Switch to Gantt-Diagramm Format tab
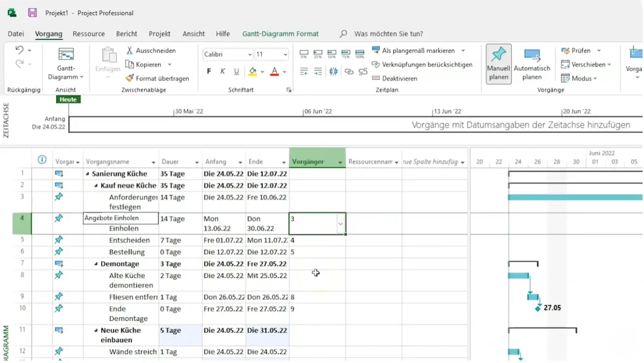This screenshot has width=644, height=363. click(280, 34)
